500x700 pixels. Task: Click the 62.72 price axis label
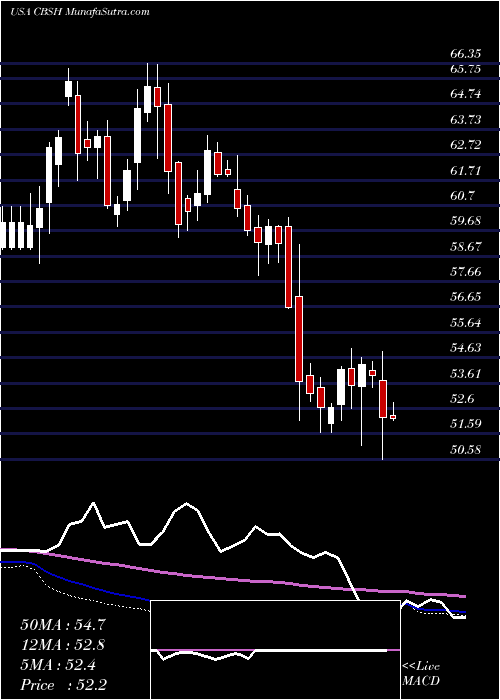[466, 145]
